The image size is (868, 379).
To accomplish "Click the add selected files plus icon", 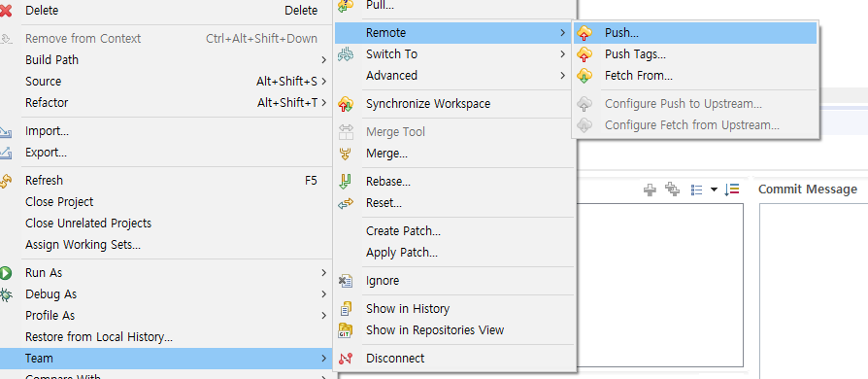I will pos(650,190).
